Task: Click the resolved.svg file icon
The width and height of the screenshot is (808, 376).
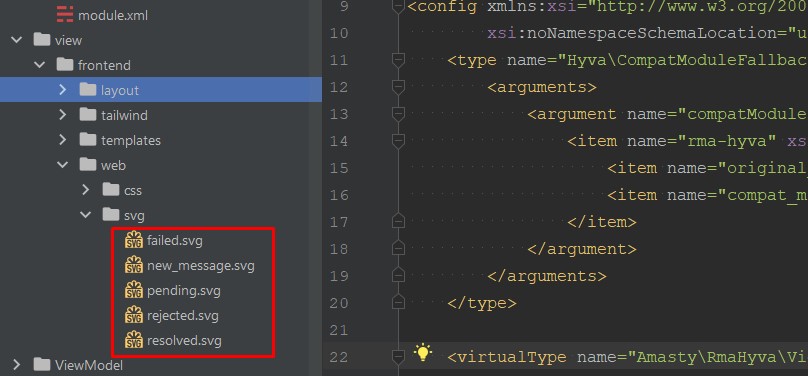Action: (x=134, y=340)
